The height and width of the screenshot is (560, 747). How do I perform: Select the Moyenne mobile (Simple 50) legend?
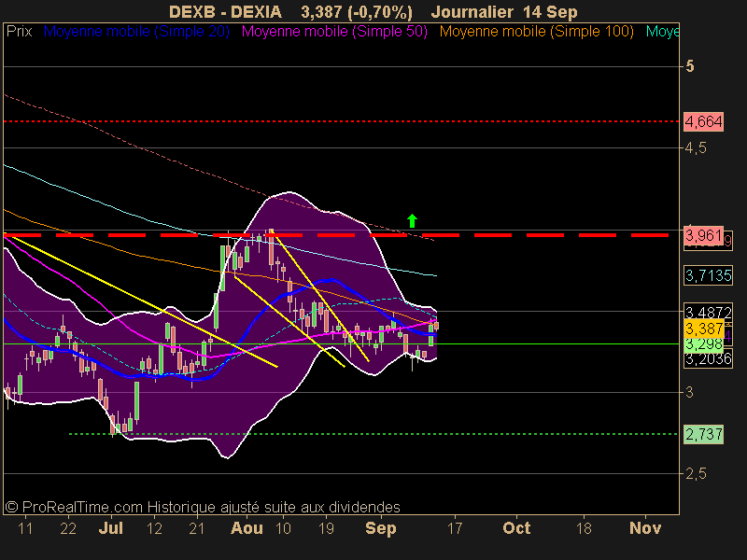(x=334, y=32)
